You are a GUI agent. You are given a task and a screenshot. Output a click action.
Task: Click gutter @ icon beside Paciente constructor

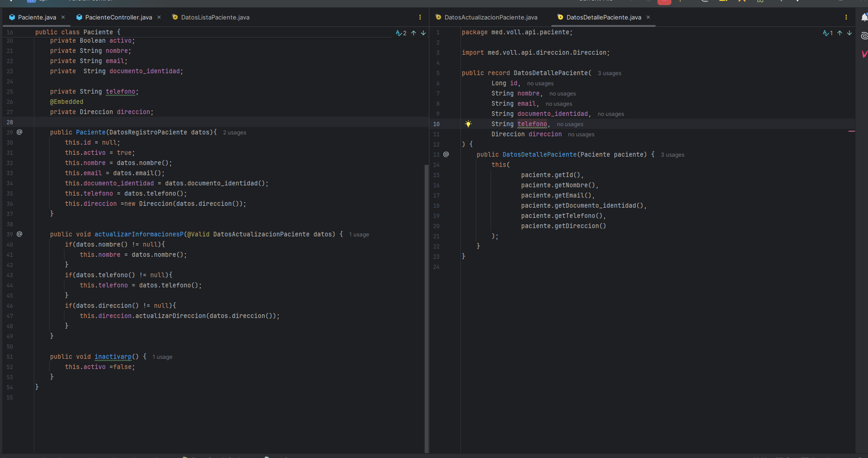click(19, 132)
